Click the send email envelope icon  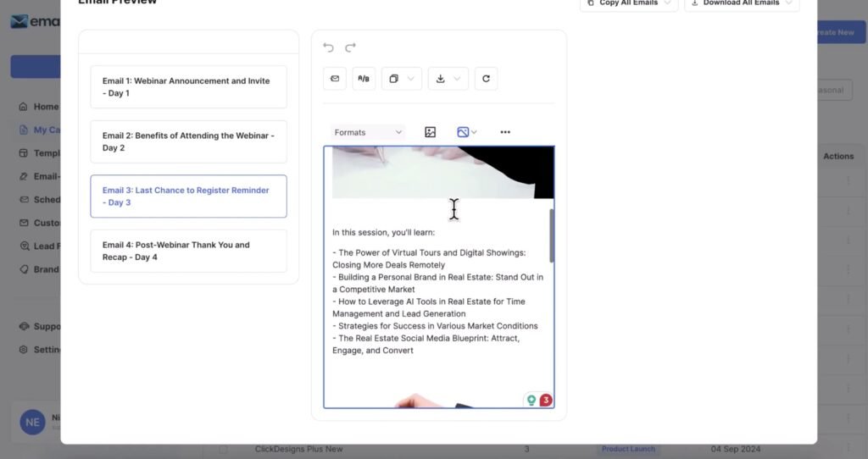coord(335,79)
